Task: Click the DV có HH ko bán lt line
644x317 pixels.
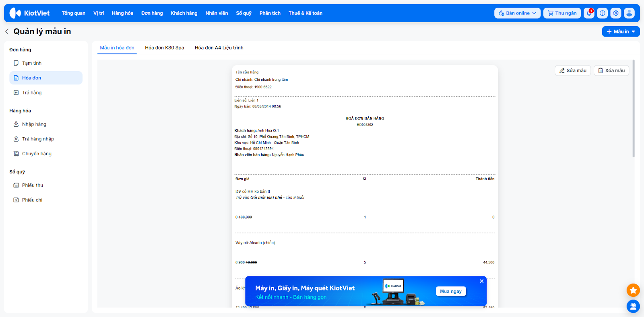Action: [x=253, y=191]
